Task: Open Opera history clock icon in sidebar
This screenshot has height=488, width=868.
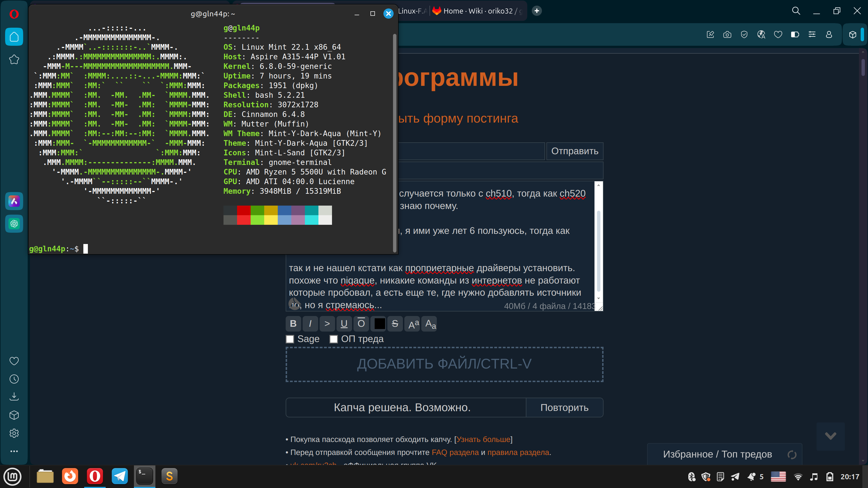Action: coord(14,379)
